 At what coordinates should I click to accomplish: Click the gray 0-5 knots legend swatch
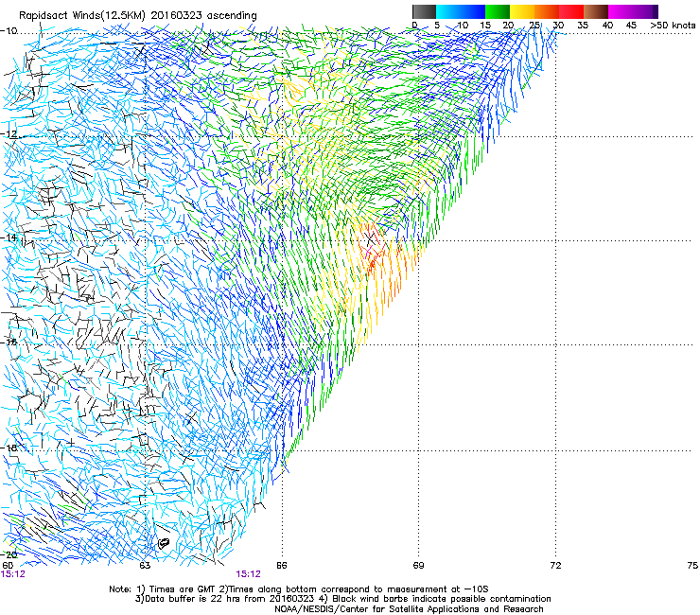424,11
